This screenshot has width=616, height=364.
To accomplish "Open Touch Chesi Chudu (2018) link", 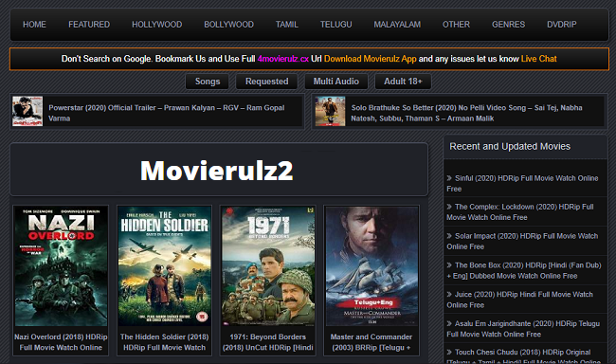I will tap(523, 356).
